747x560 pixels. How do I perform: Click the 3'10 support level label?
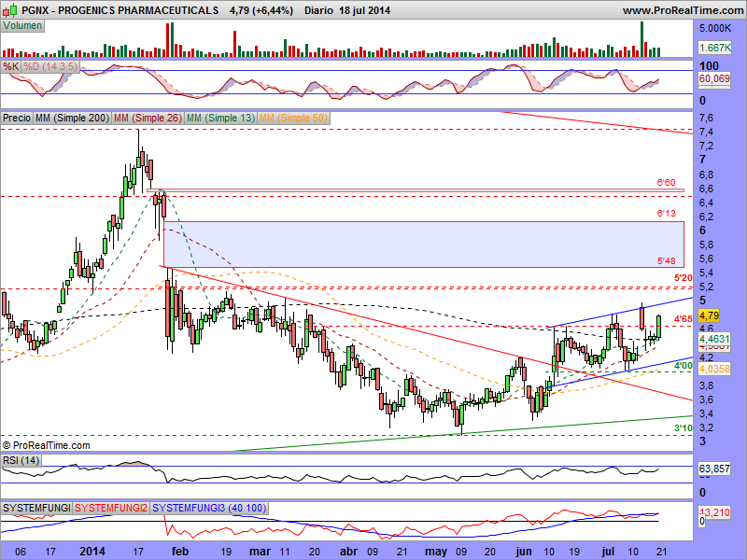click(x=684, y=428)
